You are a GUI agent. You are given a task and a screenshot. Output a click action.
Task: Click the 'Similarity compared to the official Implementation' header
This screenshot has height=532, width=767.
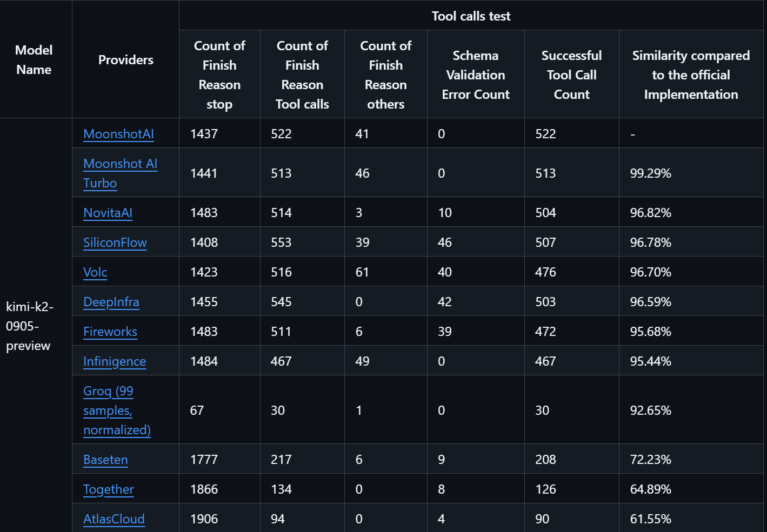coord(691,75)
